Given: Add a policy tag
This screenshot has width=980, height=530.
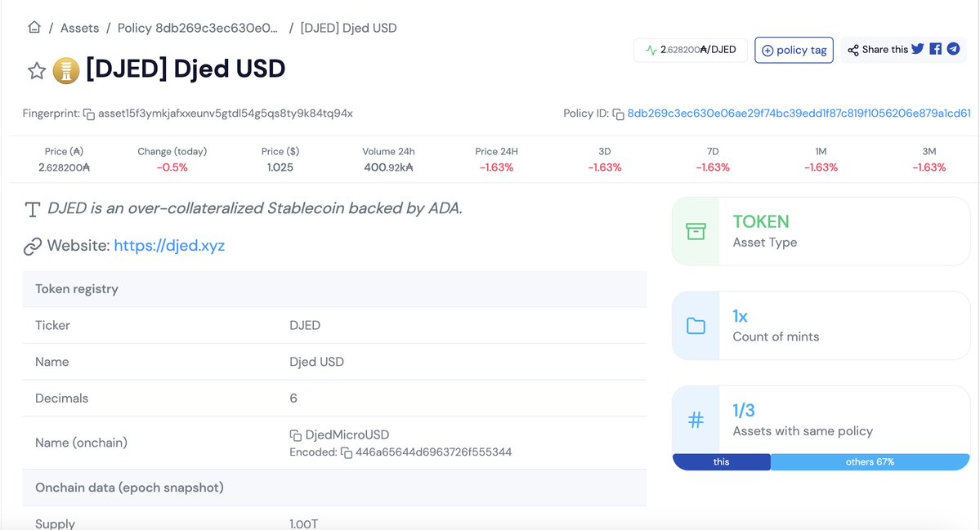Looking at the screenshot, I should click(x=794, y=50).
